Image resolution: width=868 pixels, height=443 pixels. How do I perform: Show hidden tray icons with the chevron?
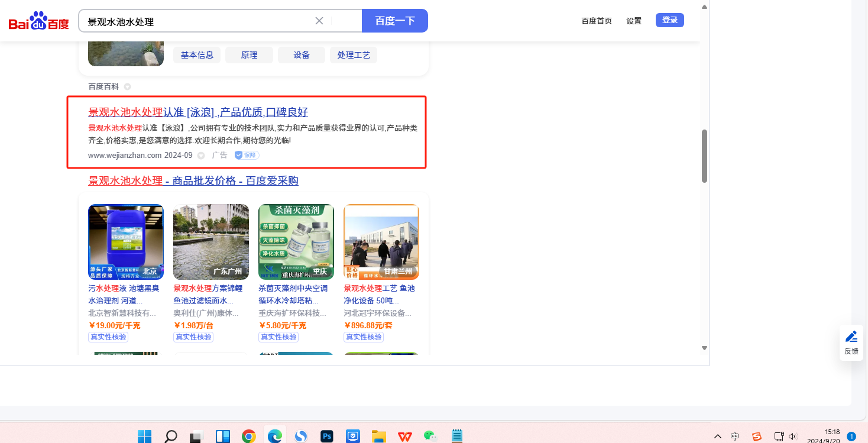[717, 436]
